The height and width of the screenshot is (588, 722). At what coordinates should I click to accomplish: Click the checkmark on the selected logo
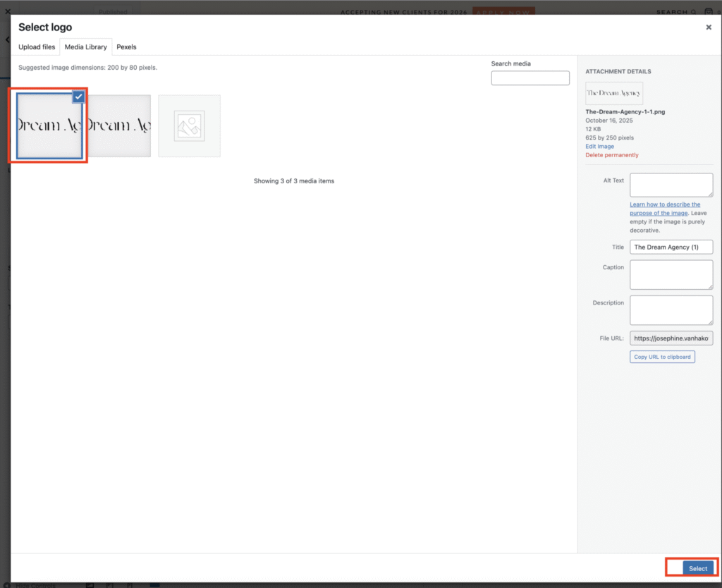pyautogui.click(x=79, y=97)
